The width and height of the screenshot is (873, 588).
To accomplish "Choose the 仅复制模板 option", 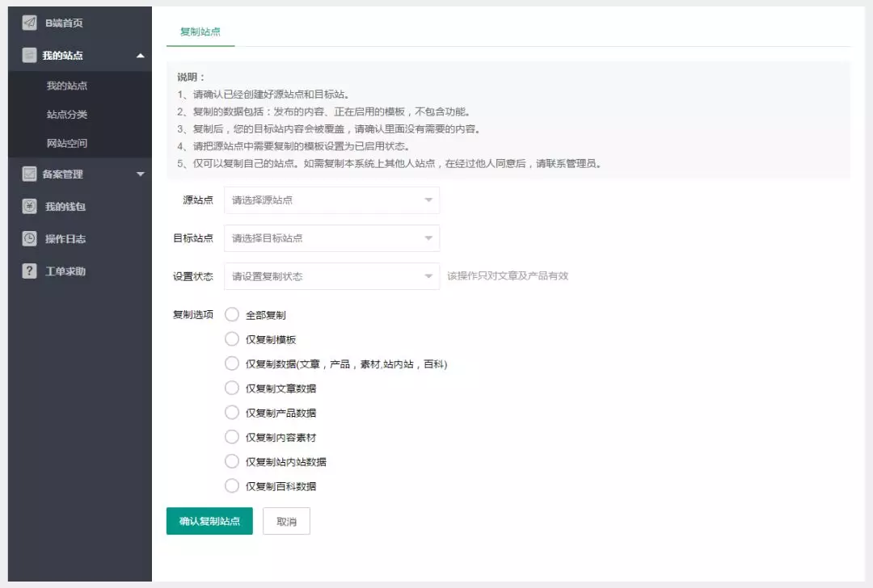I will 232,339.
